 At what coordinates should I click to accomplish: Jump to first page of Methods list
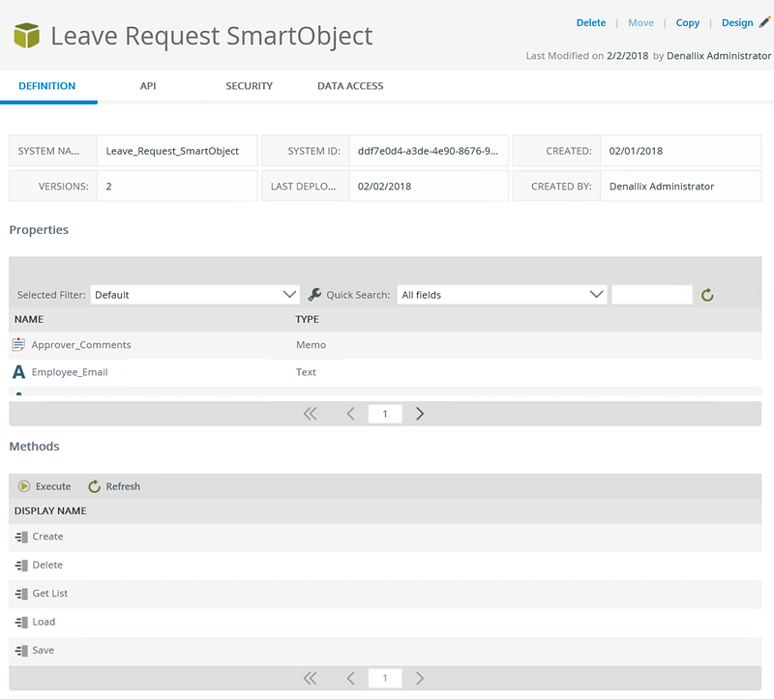click(x=310, y=679)
